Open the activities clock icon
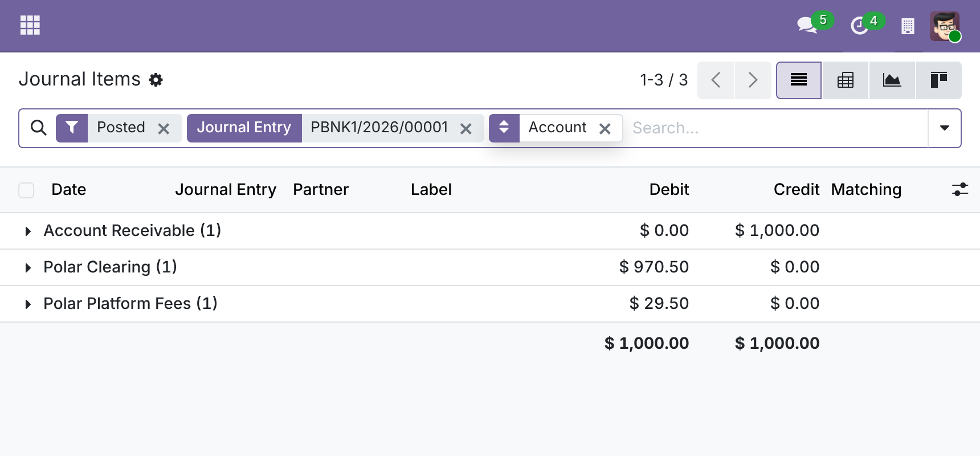The image size is (980, 456). (x=859, y=26)
